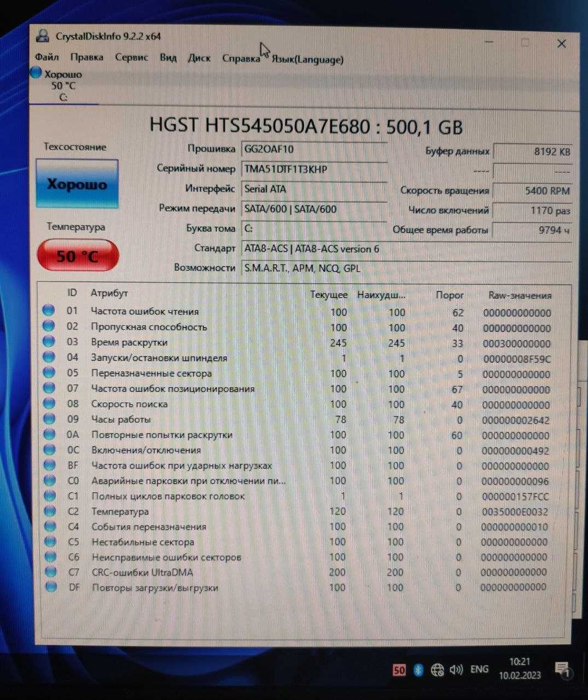Click the Наихудш... column header
Screen dimensions: 588x700
coord(381,294)
